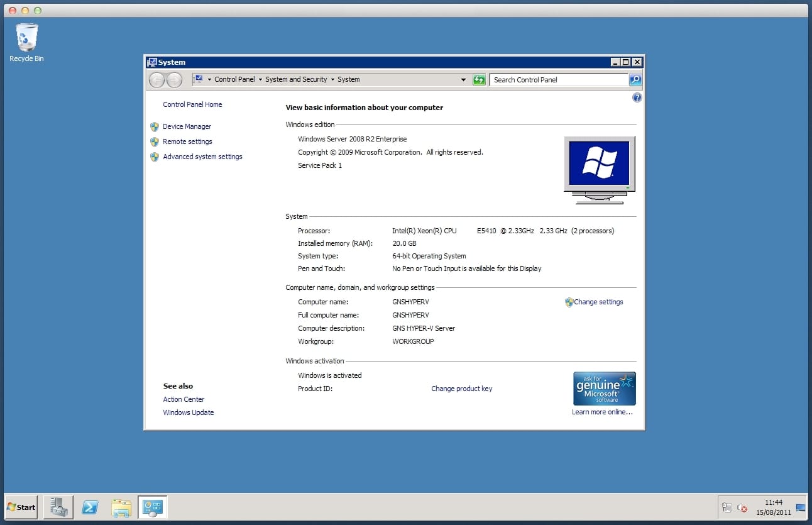Click the System window title icon
This screenshot has width=812, height=525.
[x=151, y=62]
